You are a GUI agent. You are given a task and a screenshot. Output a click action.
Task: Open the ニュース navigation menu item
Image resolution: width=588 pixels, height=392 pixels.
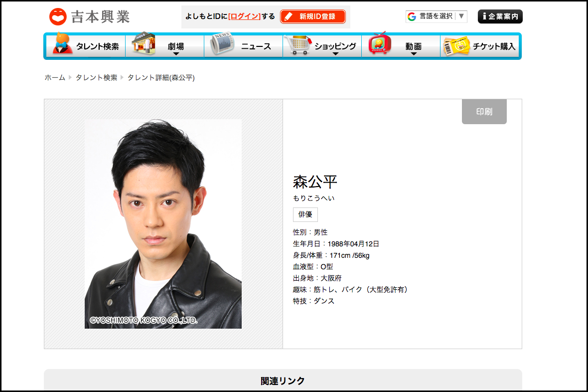[256, 46]
